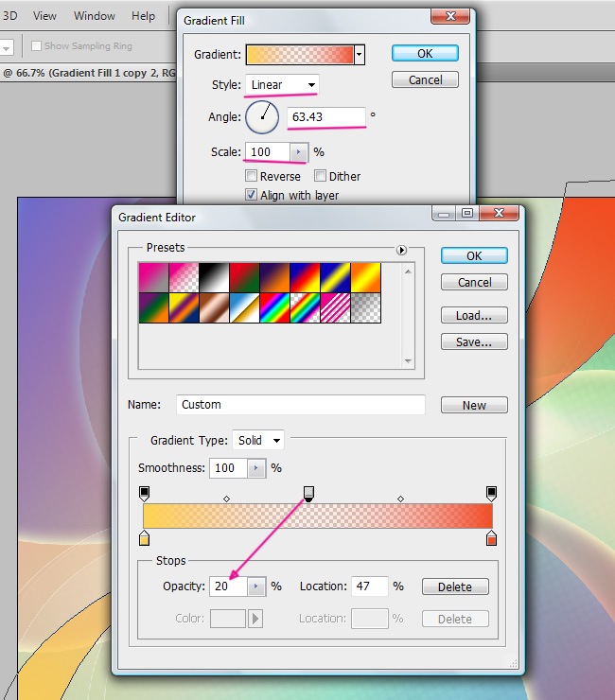Open the Style dropdown showing Linear
615x700 pixels.
[x=282, y=84]
